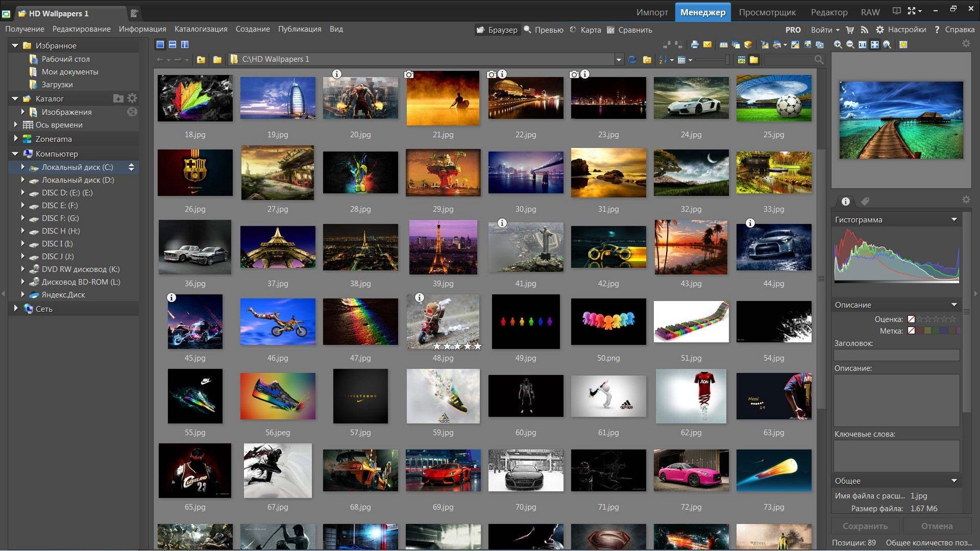Click the PRO label button
980x551 pixels.
tap(793, 30)
